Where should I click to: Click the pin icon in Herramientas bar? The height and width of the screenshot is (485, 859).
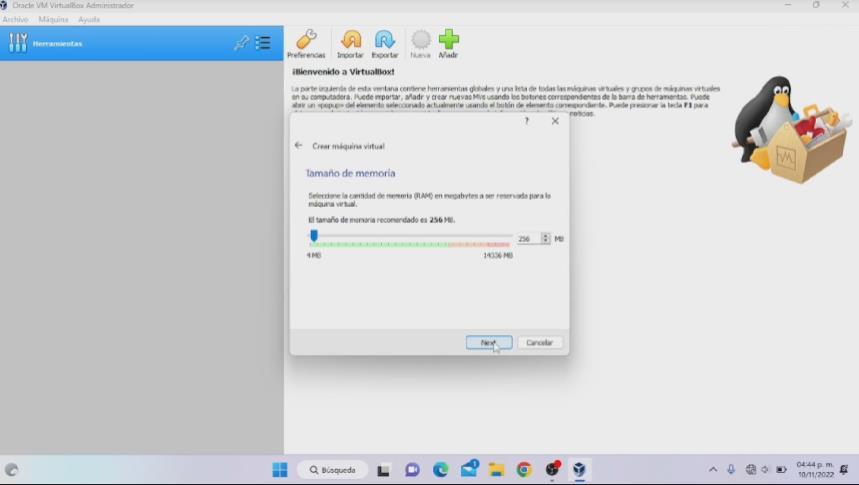pyautogui.click(x=241, y=43)
